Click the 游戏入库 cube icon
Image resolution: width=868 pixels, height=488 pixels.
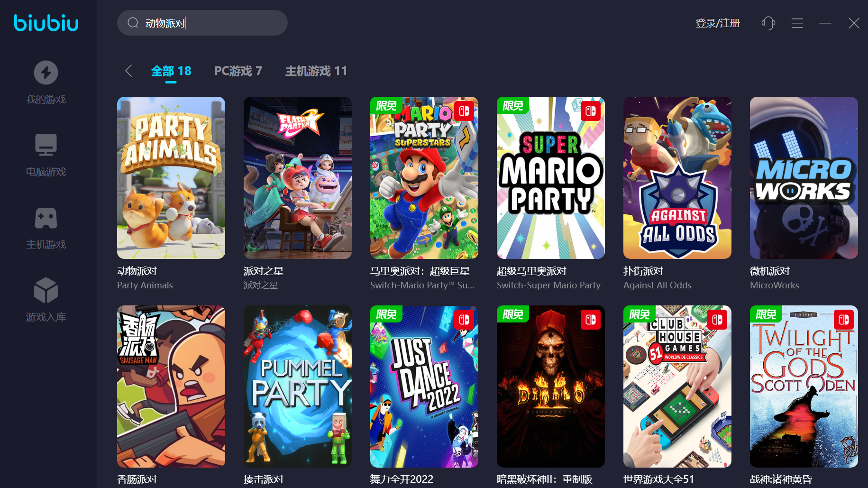pyautogui.click(x=46, y=290)
